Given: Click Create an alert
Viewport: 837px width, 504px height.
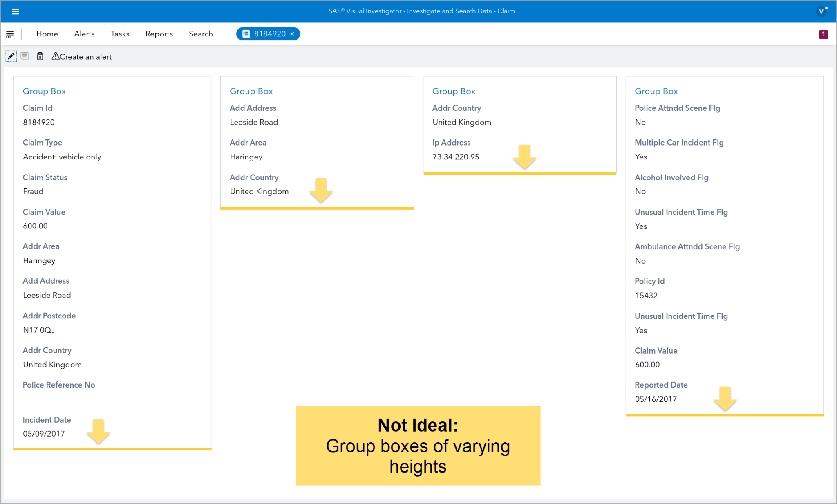Looking at the screenshot, I should click(x=86, y=56).
